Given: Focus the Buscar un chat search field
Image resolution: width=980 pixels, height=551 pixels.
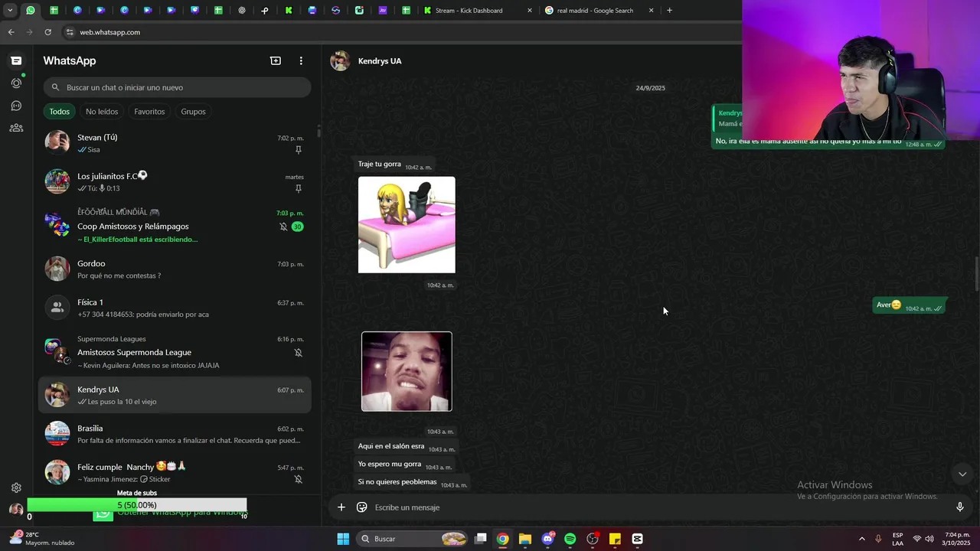Looking at the screenshot, I should tap(177, 87).
